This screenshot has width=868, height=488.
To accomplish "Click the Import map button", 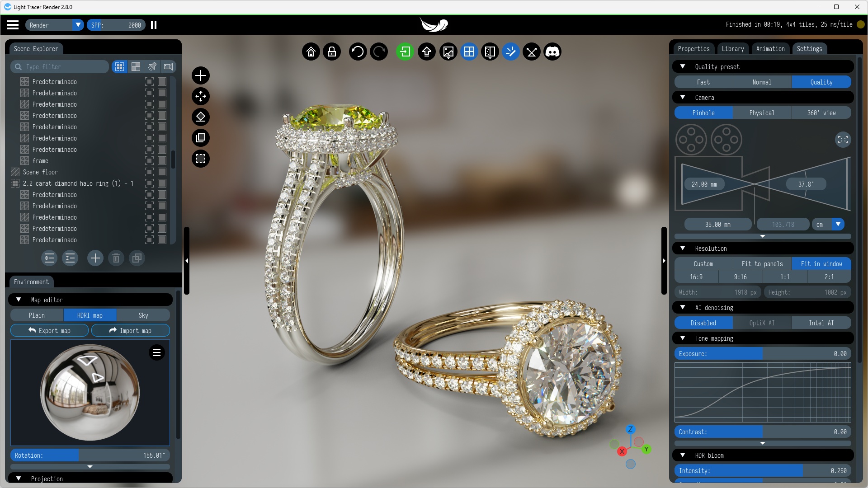I will 130,331.
